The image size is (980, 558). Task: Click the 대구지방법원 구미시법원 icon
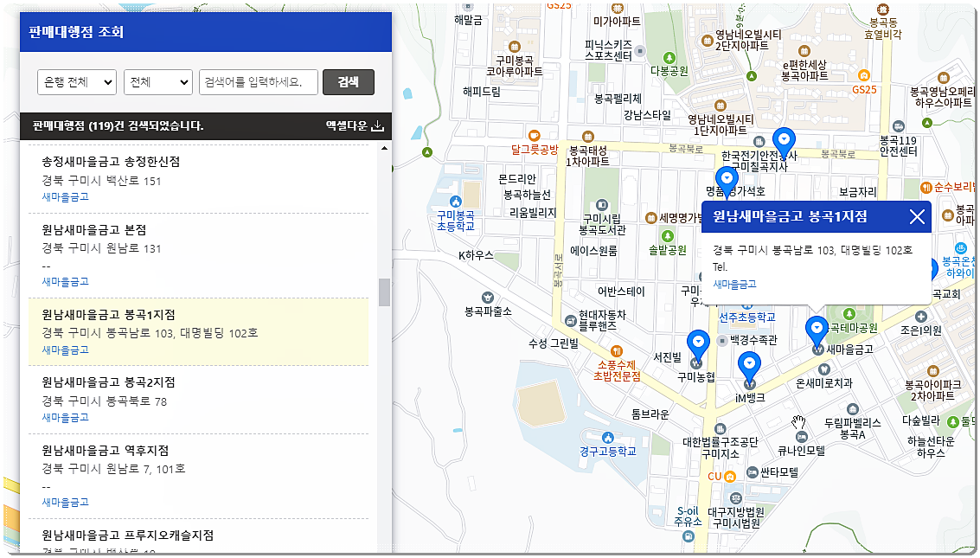(735, 498)
